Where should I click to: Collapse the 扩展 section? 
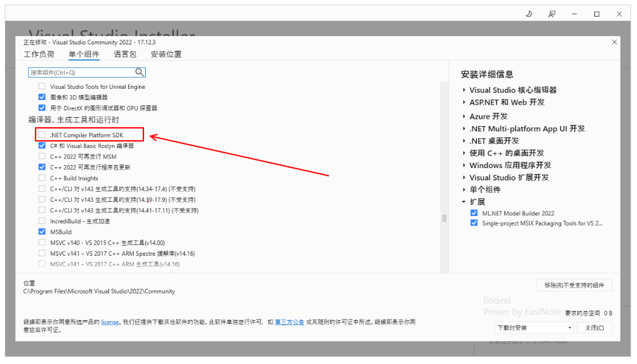[x=464, y=202]
